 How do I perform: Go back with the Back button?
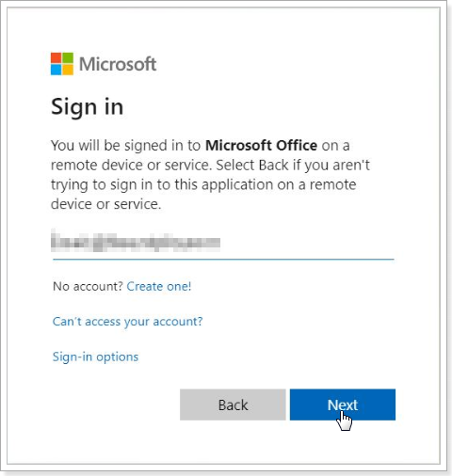point(233,405)
